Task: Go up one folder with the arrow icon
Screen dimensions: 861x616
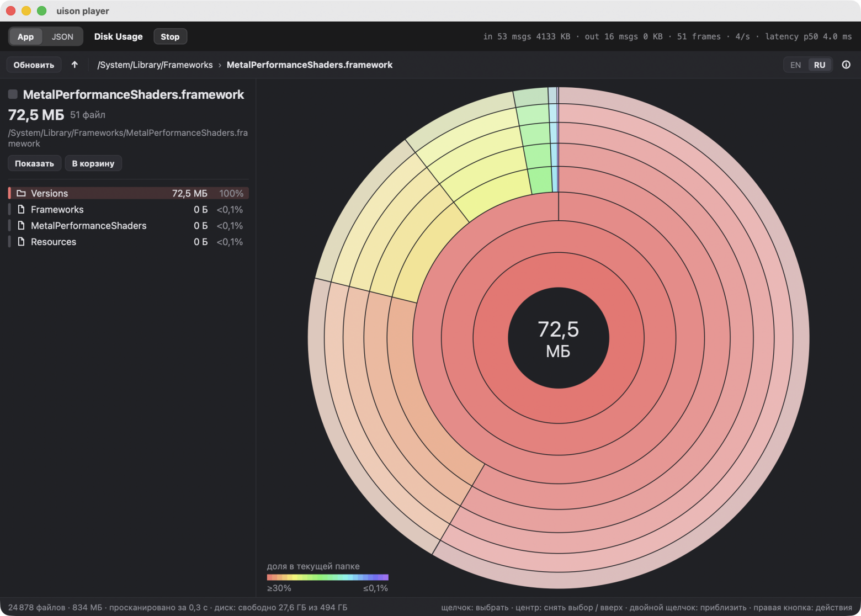Action: point(75,65)
